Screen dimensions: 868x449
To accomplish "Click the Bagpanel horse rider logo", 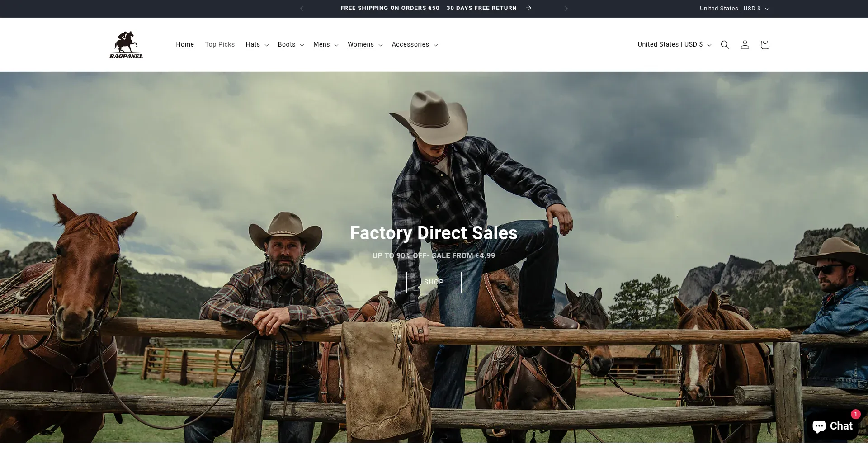I will point(126,45).
